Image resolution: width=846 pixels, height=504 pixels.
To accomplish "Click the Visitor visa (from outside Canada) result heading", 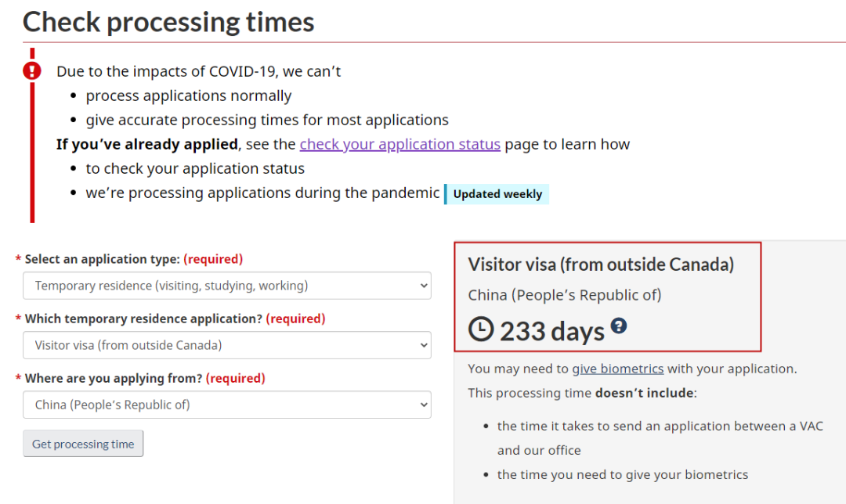I will pos(601,265).
